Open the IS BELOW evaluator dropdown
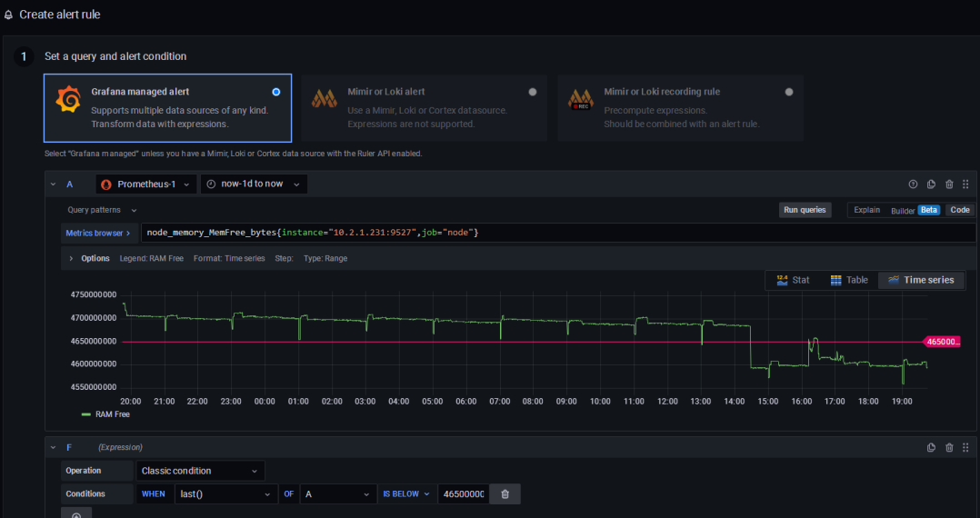 coord(406,494)
